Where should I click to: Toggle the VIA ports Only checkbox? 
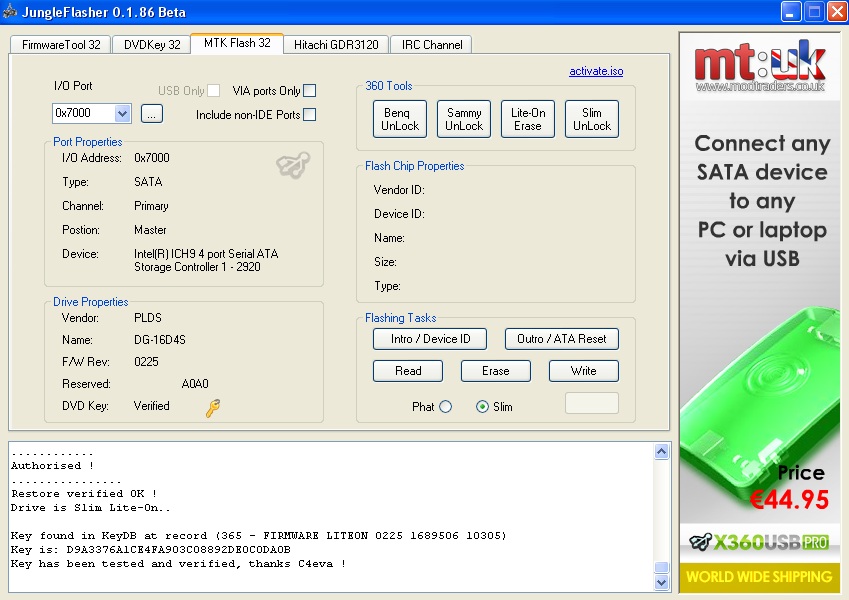(310, 90)
